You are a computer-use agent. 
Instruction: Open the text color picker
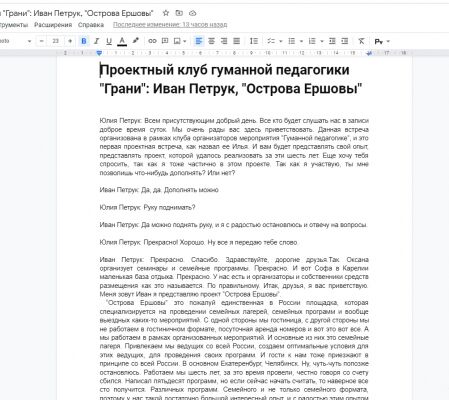click(x=122, y=41)
